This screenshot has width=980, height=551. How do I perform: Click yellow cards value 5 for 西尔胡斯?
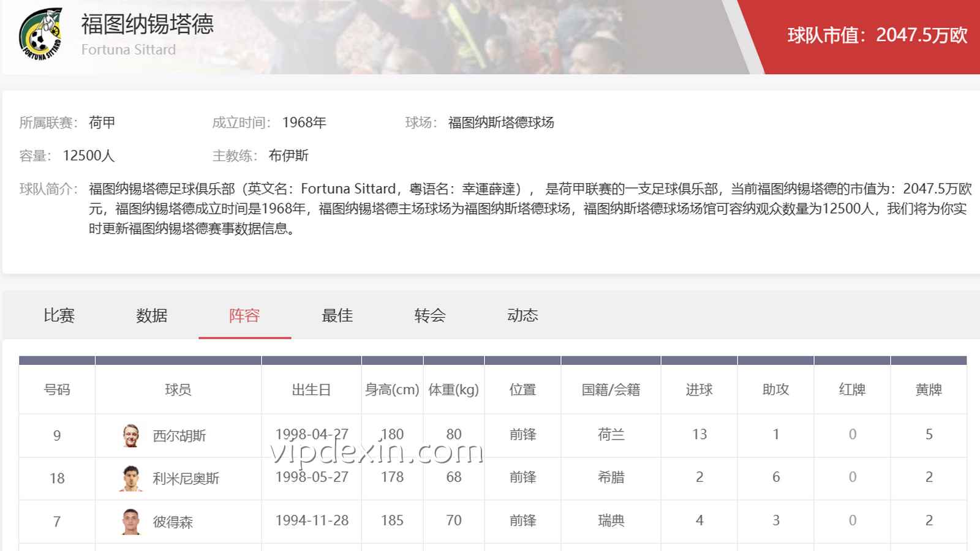929,434
